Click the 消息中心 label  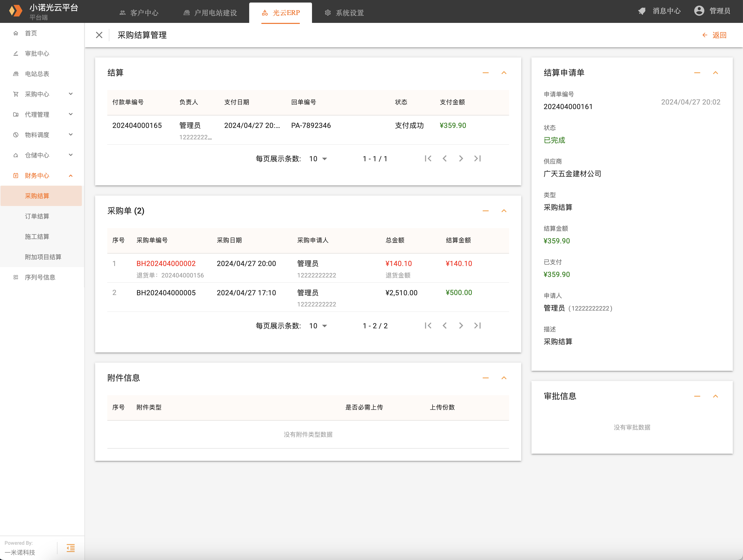(666, 11)
